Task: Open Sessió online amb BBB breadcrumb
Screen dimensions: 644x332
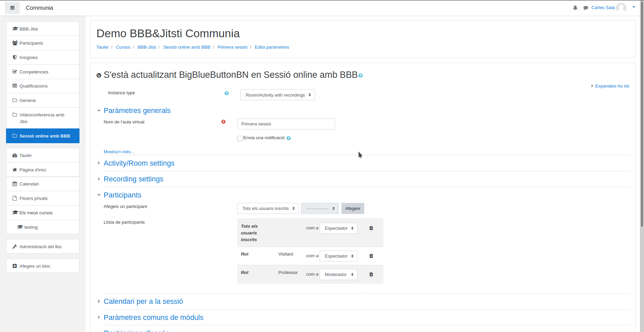Action: point(186,47)
